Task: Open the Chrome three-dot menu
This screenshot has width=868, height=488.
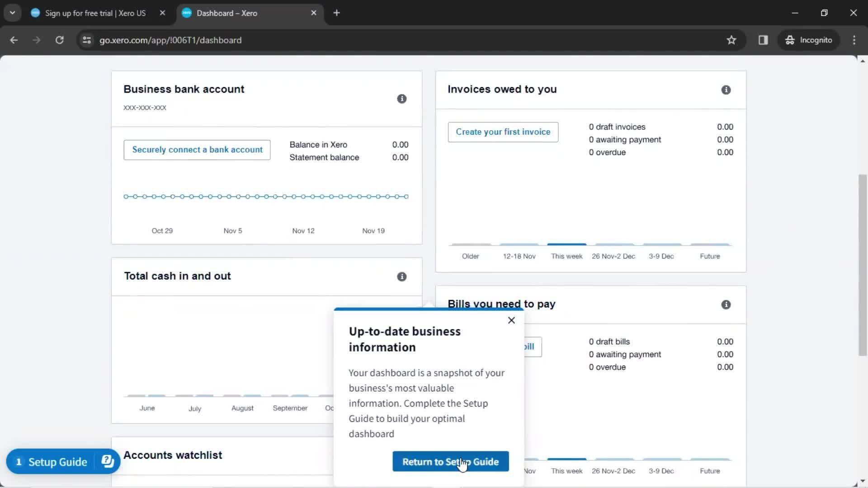Action: point(854,40)
